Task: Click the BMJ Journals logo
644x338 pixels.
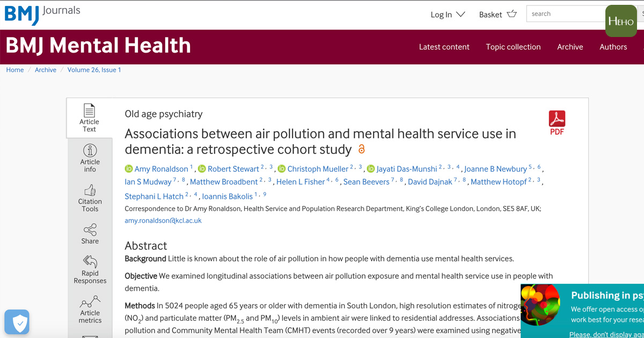Action: (x=42, y=14)
